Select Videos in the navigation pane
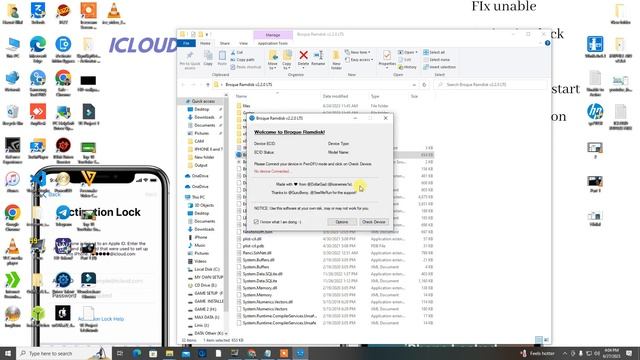This screenshot has width=640, height=360. point(200,261)
